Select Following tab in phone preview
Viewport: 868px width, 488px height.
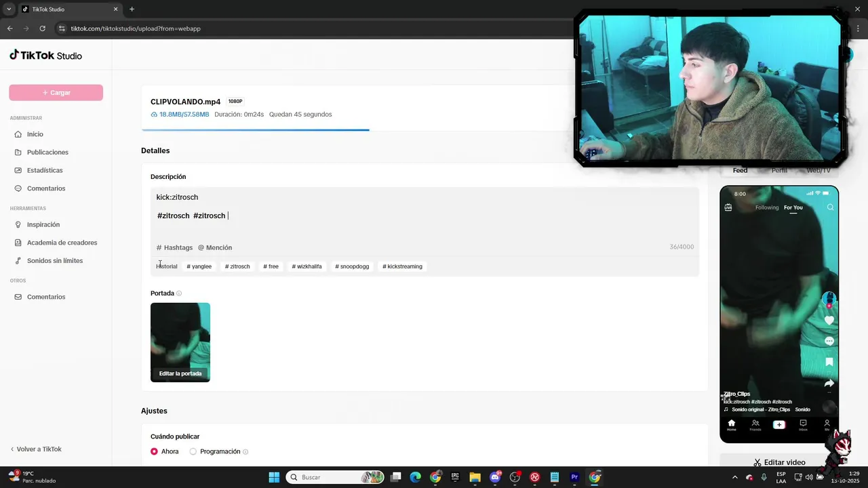tap(767, 207)
